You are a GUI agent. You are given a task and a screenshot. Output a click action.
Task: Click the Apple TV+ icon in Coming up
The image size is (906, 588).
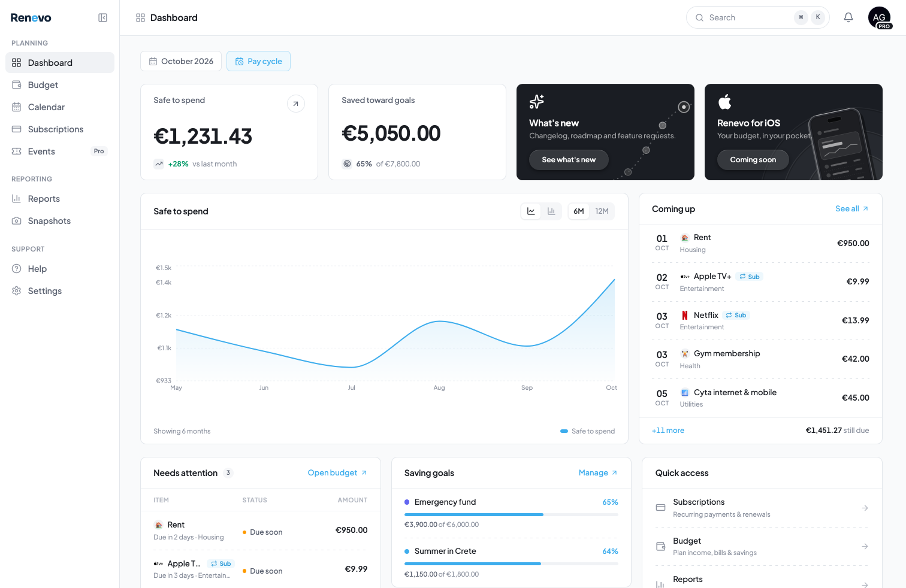click(685, 277)
